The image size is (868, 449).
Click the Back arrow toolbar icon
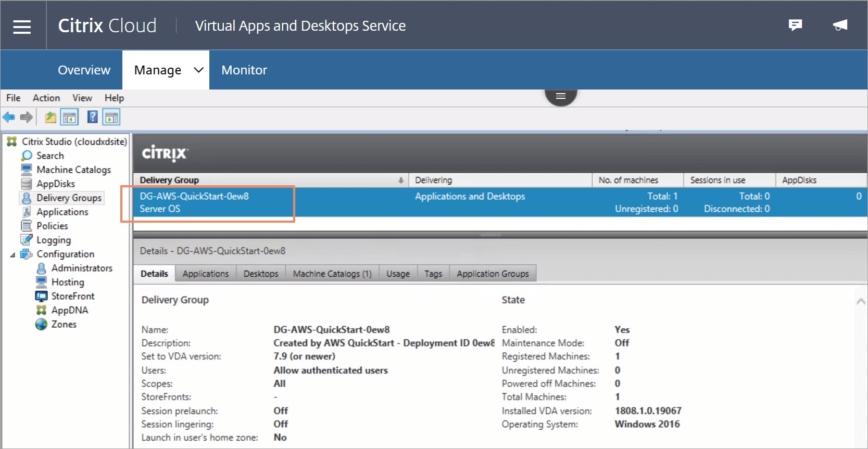(x=9, y=117)
